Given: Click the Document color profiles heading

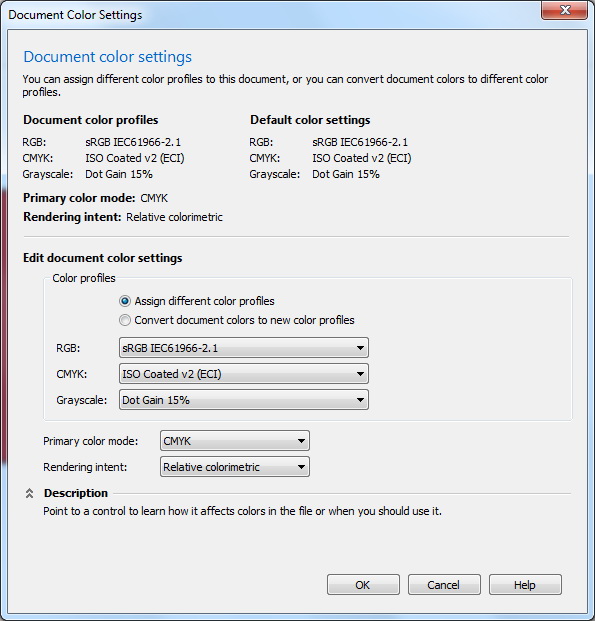Looking at the screenshot, I should point(91,120).
